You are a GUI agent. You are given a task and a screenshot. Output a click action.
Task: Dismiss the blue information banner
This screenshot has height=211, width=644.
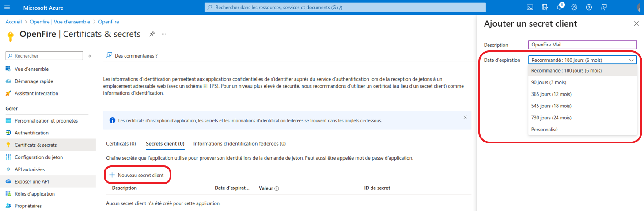pyautogui.click(x=465, y=118)
